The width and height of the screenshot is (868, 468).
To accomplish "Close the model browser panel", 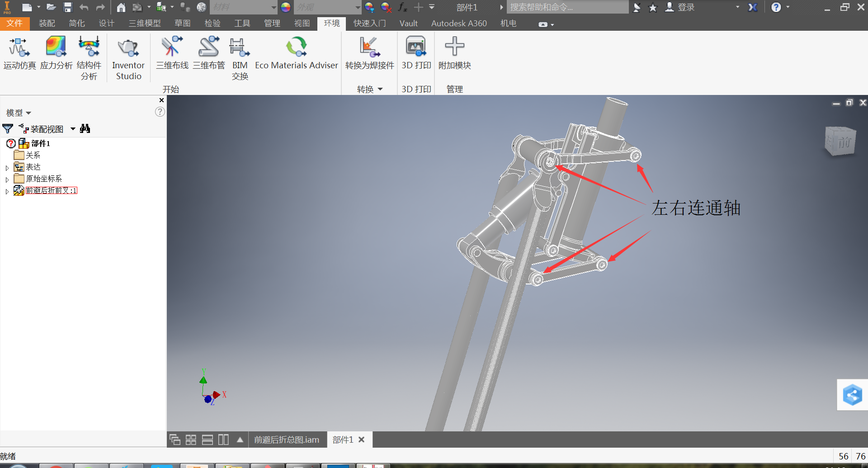I will tap(161, 100).
